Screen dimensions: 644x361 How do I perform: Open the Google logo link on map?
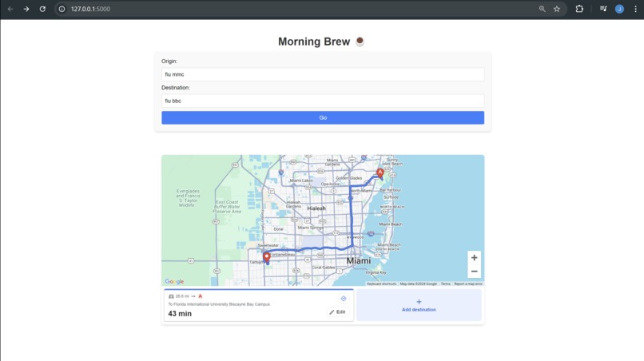[x=174, y=281]
